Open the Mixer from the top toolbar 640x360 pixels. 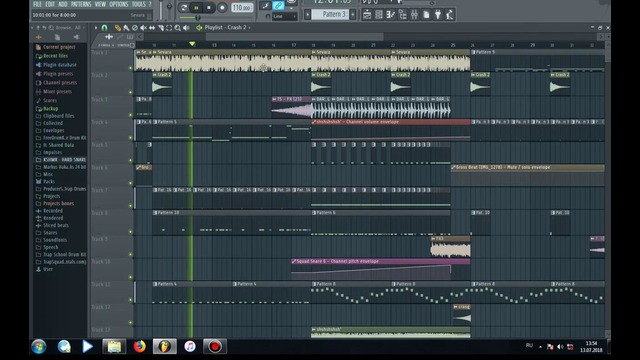tap(414, 15)
